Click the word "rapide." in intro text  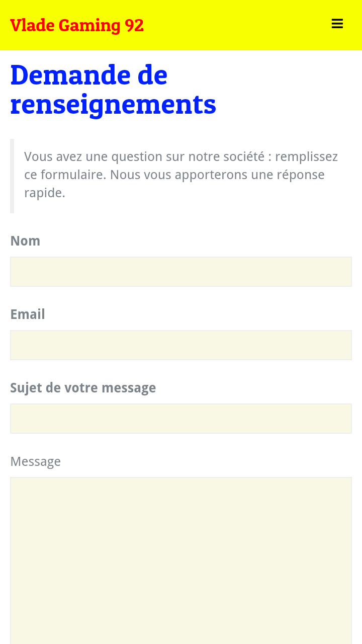(45, 193)
